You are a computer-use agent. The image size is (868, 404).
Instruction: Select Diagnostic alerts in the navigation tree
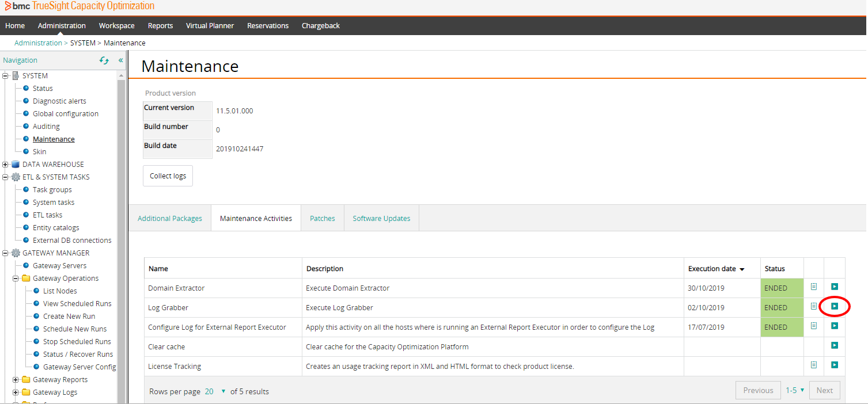tap(59, 101)
